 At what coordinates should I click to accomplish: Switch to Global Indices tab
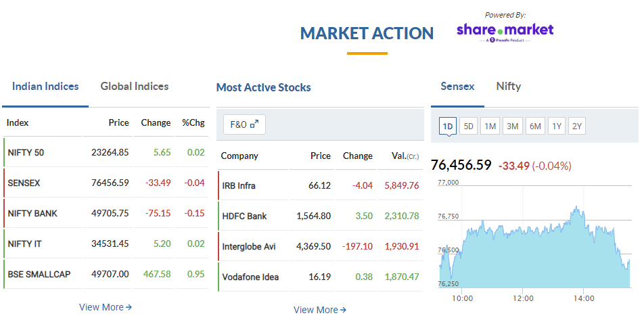point(135,86)
